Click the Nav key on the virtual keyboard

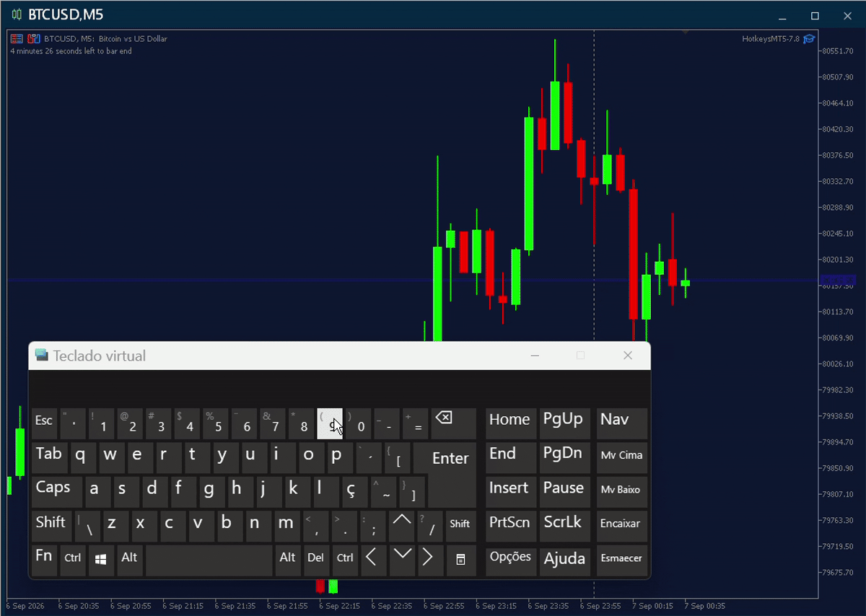click(x=621, y=423)
